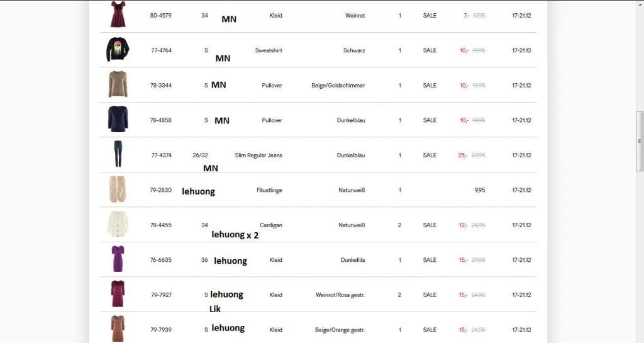This screenshot has width=644, height=343.
Task: Click the black sweatshirt product image
Action: coord(117,50)
